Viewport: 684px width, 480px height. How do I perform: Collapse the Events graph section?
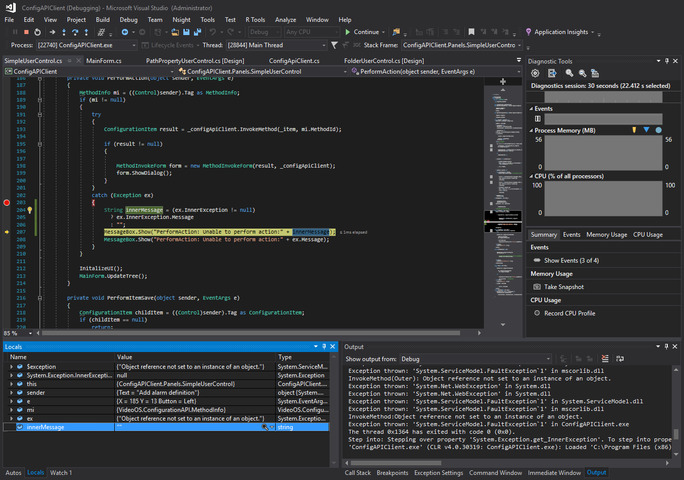pyautogui.click(x=532, y=108)
